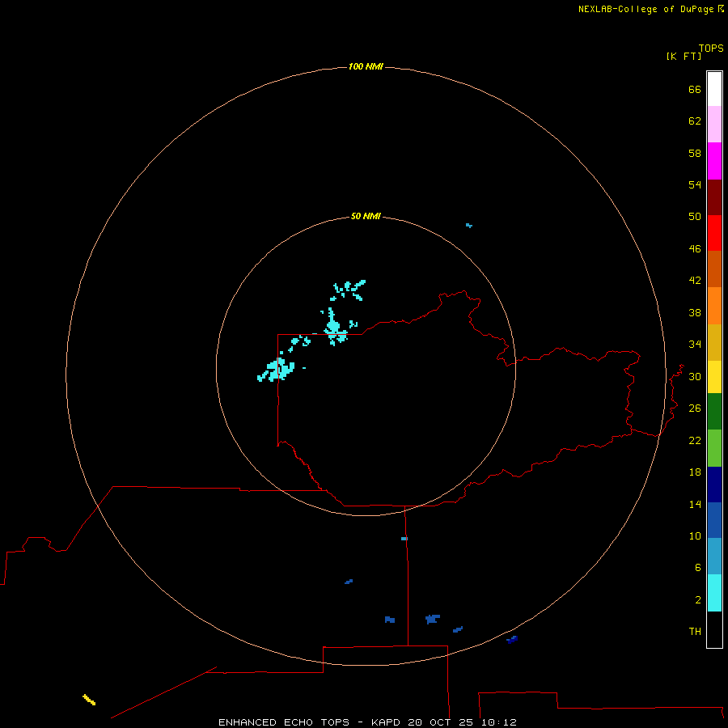Click the magenta 58 legend swatch
728x728 pixels.
(714, 161)
